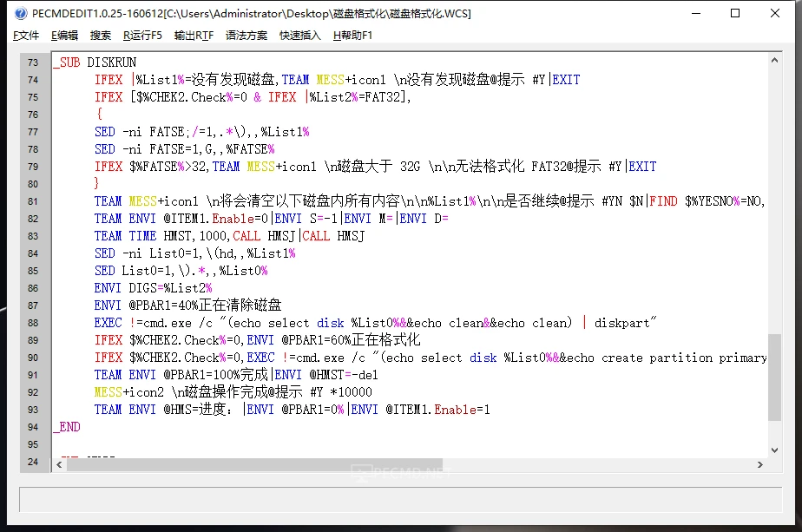Click the horizontal scrollbar left arrow

pos(59,464)
